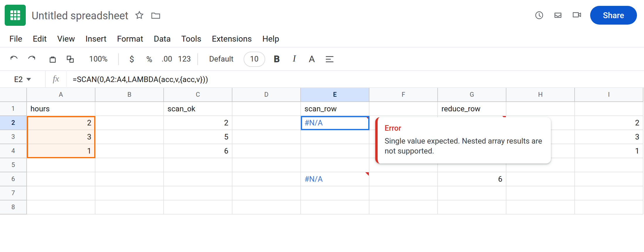The height and width of the screenshot is (252, 644).
Task: Format as percent
Action: [x=149, y=59]
